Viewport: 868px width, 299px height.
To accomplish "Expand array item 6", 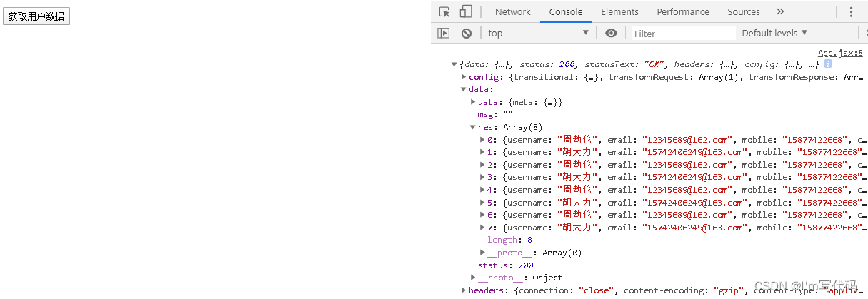I will tap(482, 215).
